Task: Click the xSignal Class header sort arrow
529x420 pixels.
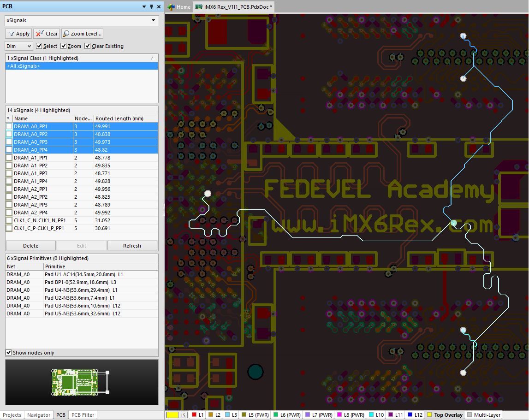Action: 152,58
